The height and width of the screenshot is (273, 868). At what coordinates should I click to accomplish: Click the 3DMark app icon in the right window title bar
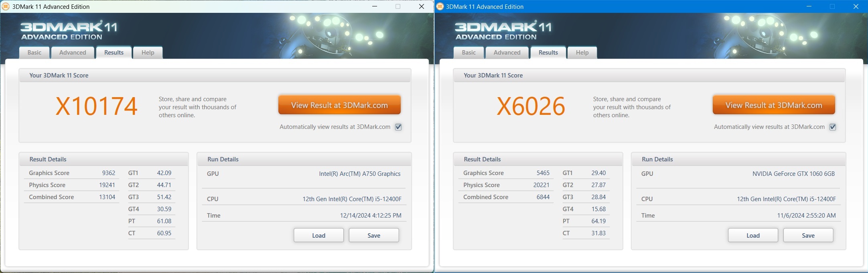[440, 6]
